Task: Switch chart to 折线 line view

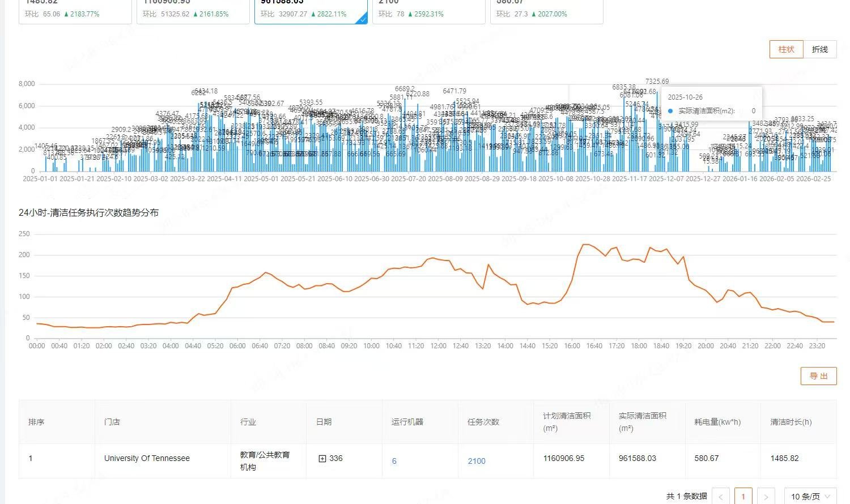Action: tap(820, 49)
